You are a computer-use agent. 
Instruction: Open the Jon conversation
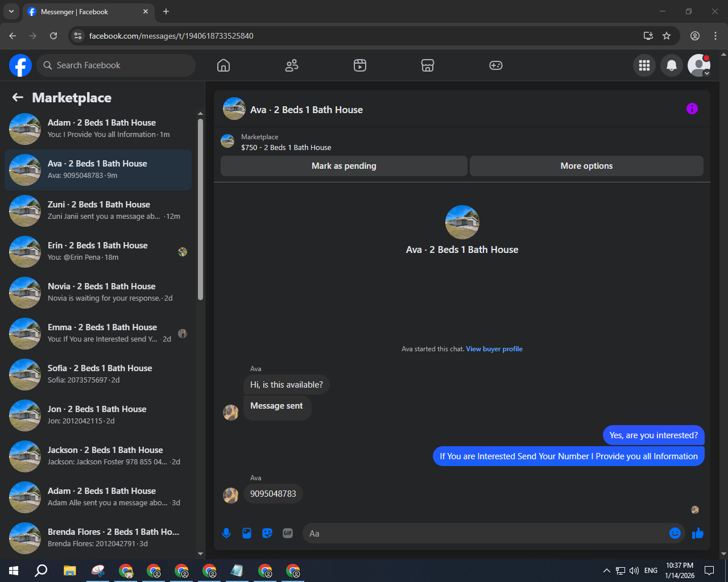click(x=98, y=415)
